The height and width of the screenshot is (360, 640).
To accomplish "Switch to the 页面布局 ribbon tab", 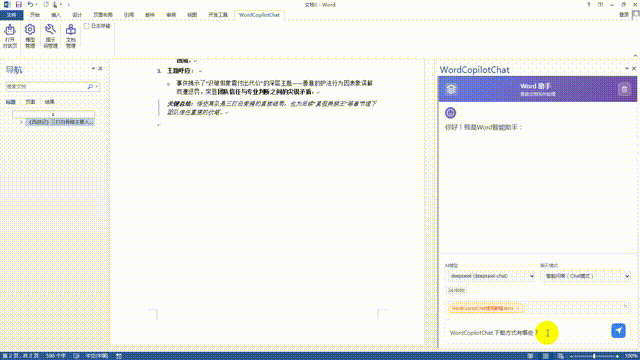I will (x=103, y=15).
